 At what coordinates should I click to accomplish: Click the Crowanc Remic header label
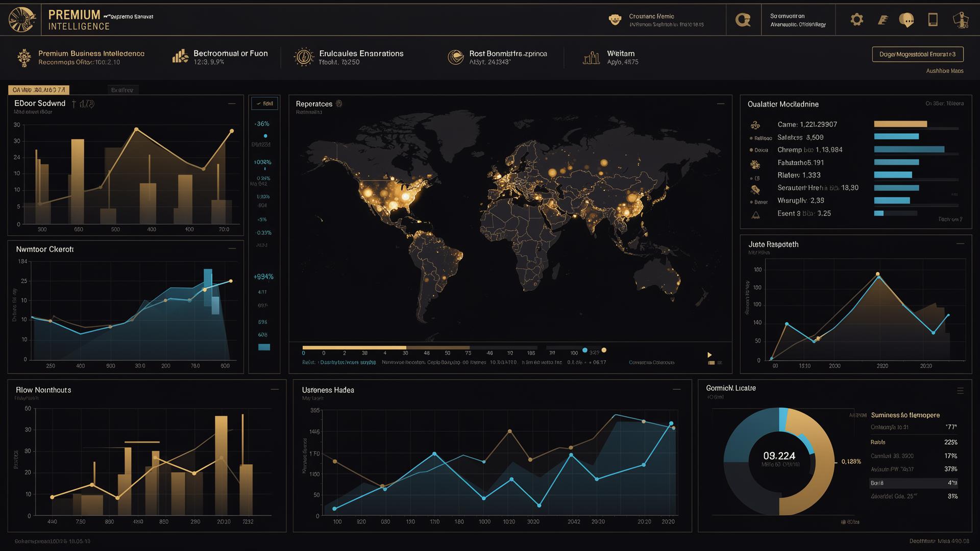click(x=651, y=16)
